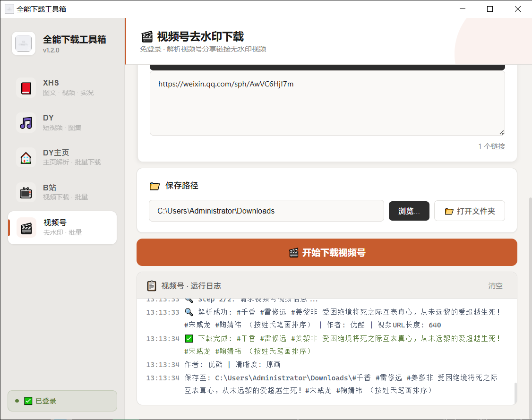532x420 pixels.
Task: Open the DY主页 house icon
Action: [26, 157]
